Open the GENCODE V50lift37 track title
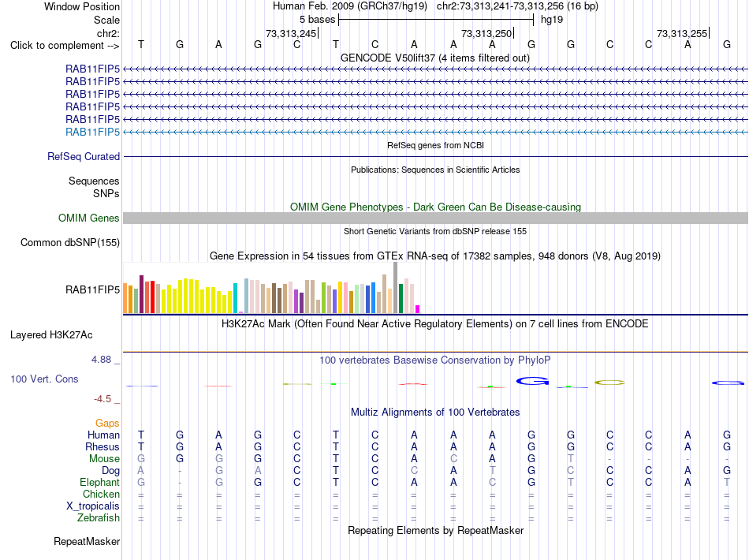This screenshot has height=560, width=749. point(435,58)
